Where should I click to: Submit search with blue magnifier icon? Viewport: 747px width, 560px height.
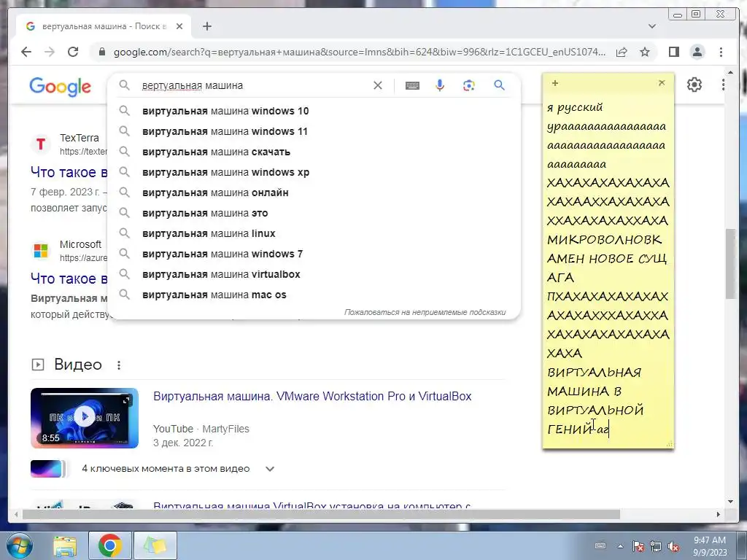click(499, 85)
